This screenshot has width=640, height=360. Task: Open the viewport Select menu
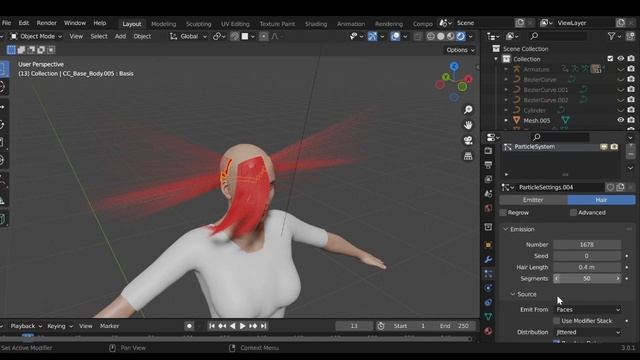(99, 36)
